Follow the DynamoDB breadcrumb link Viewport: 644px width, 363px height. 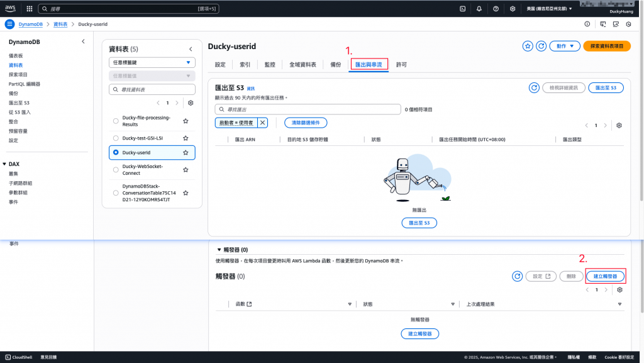[30, 25]
